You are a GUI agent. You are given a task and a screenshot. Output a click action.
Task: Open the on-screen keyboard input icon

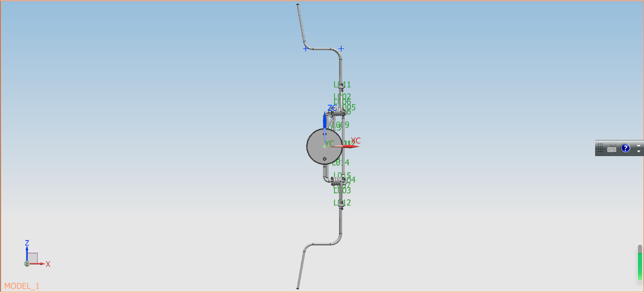pyautogui.click(x=612, y=149)
